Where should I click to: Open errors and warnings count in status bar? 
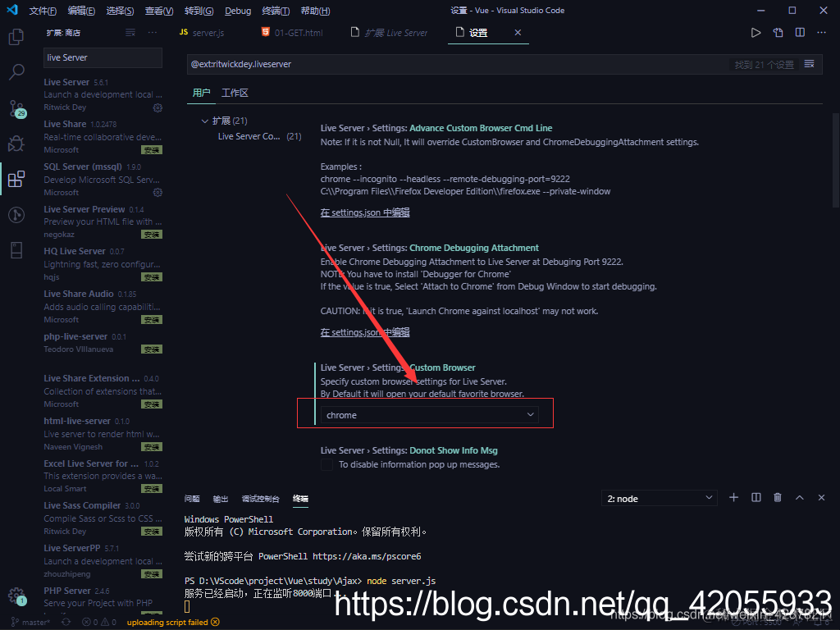(x=99, y=622)
